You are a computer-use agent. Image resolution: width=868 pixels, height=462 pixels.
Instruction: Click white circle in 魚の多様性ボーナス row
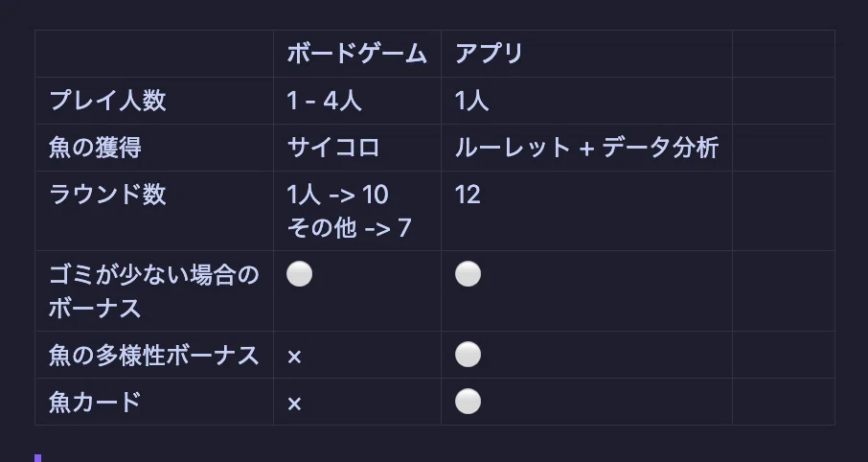468,355
